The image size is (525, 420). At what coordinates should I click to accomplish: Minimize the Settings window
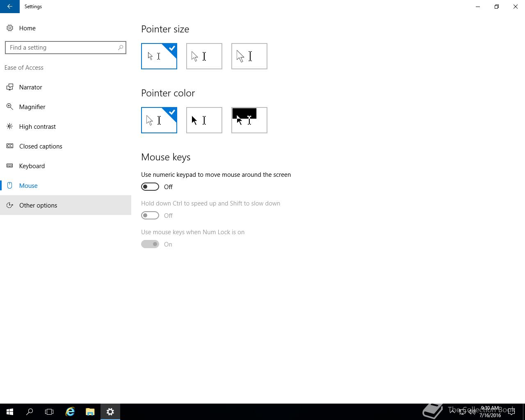click(478, 7)
